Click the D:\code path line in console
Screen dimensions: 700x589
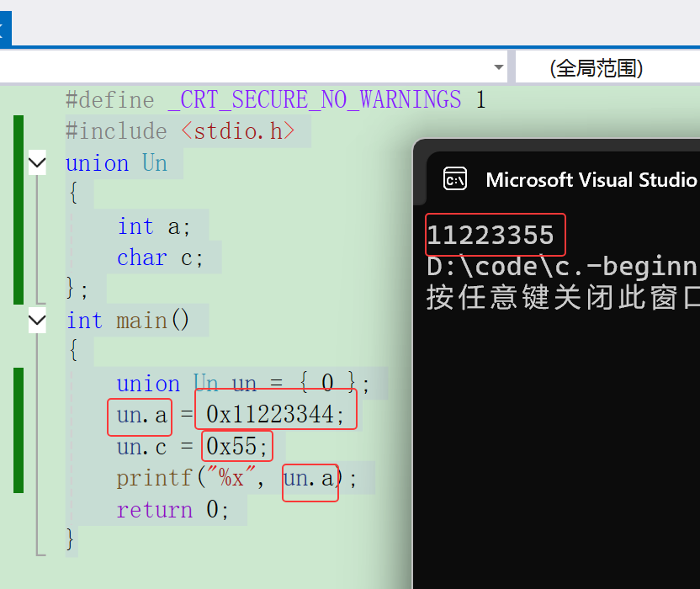(x=563, y=267)
